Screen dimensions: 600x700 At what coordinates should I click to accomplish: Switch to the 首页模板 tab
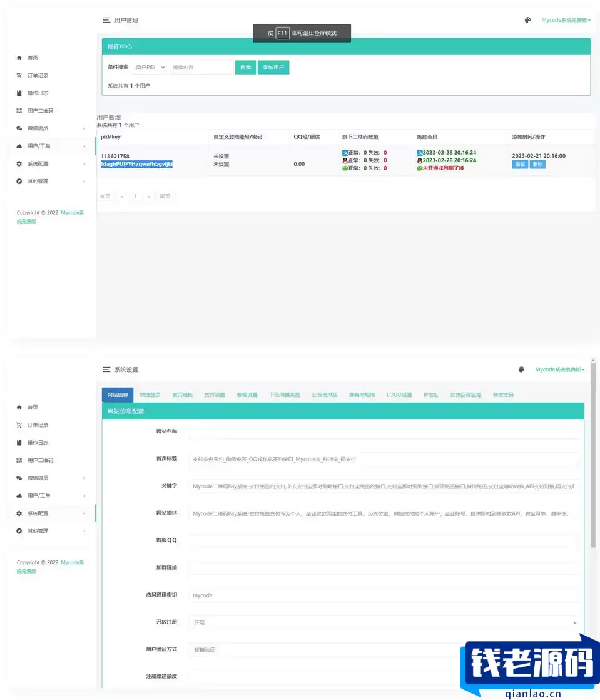[x=183, y=394]
